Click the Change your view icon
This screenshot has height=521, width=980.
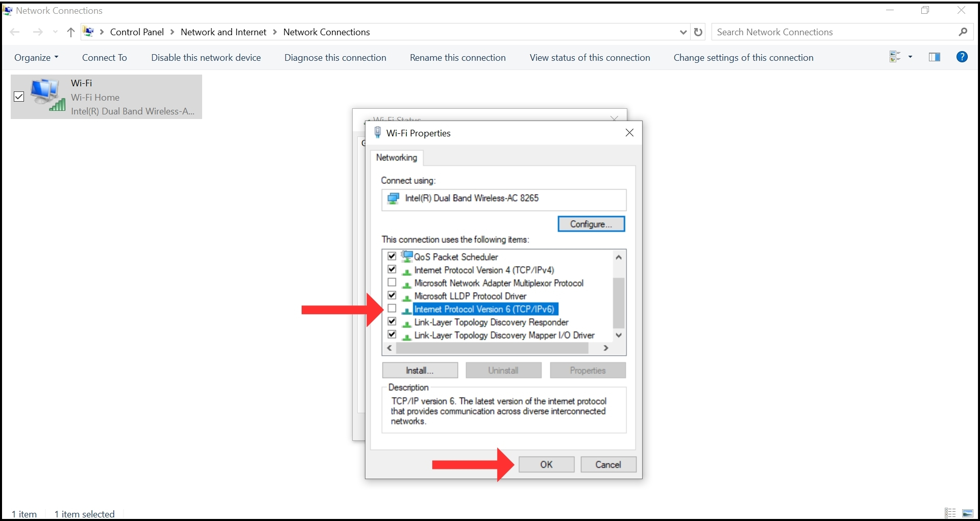pos(895,57)
